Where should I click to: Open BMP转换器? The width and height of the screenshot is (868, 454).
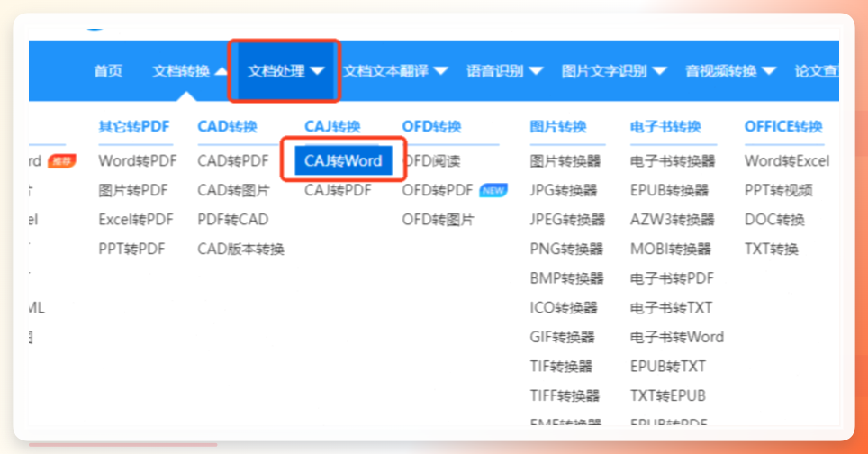pyautogui.click(x=567, y=278)
